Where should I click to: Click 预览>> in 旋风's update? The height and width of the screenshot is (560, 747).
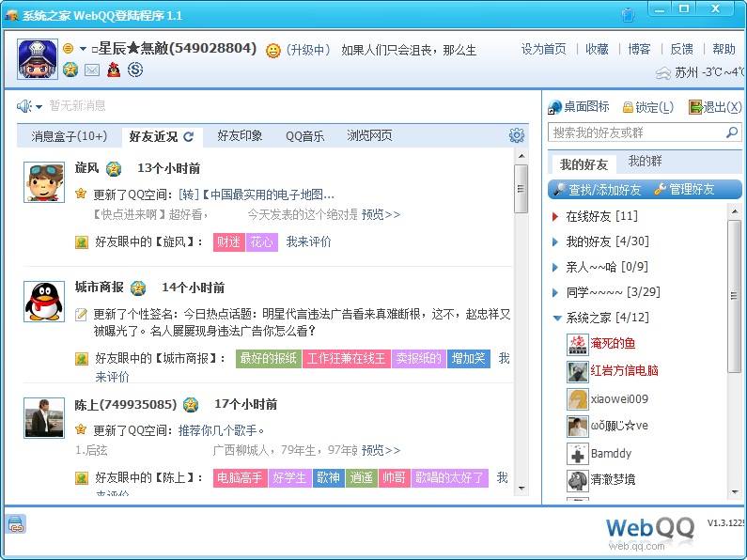(381, 214)
